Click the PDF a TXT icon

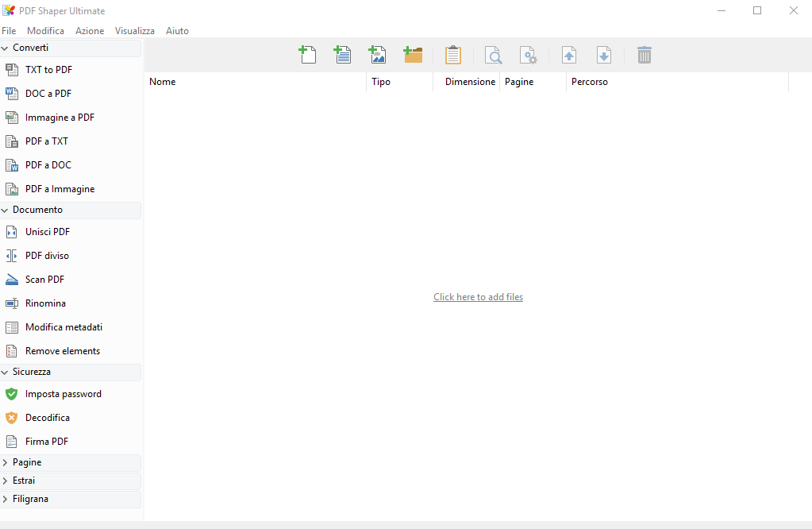pyautogui.click(x=11, y=141)
